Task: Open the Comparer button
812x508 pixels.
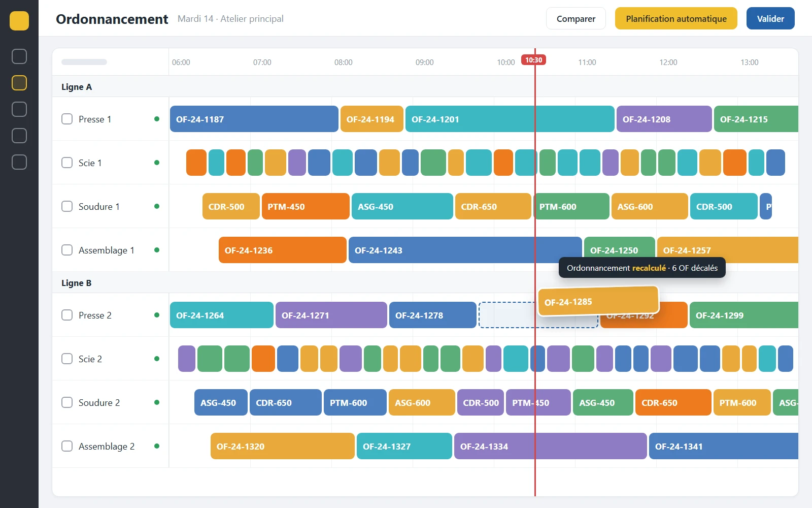Action: point(576,19)
